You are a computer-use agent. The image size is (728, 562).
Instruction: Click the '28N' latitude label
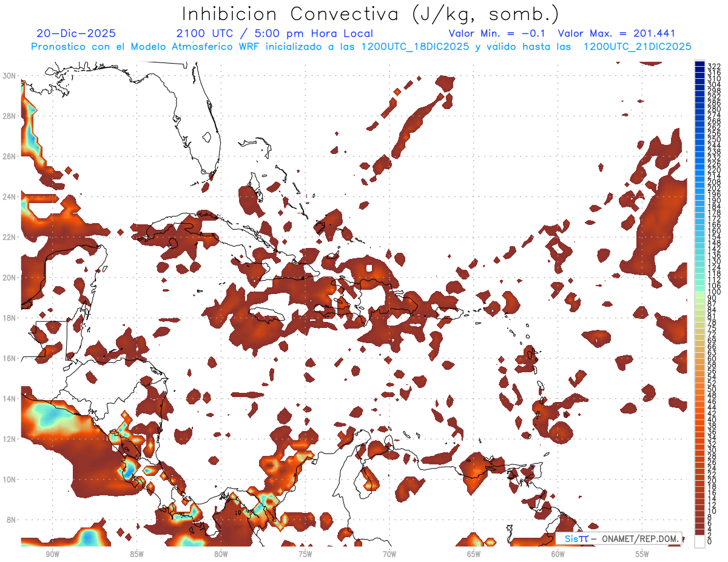click(10, 116)
